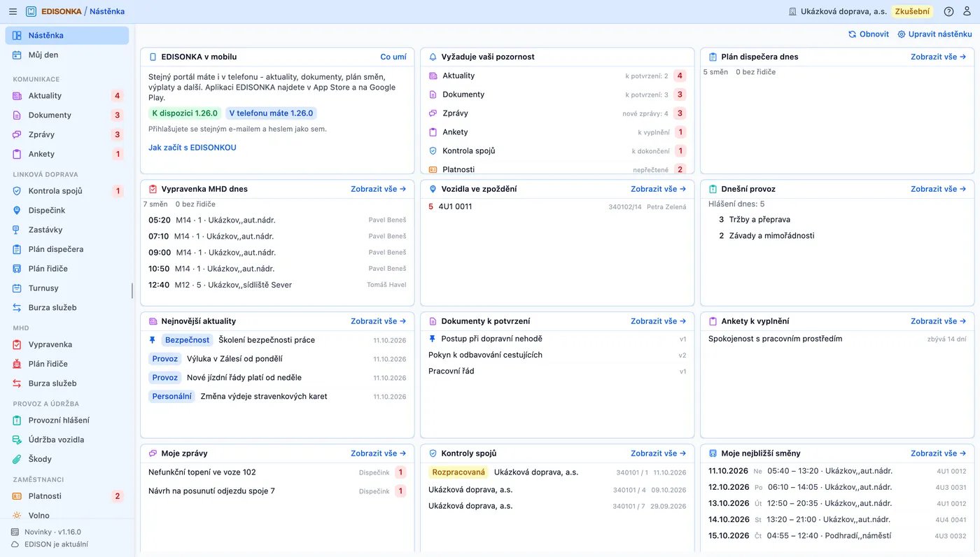Show all in Ankety k vyplnění

[939, 321]
